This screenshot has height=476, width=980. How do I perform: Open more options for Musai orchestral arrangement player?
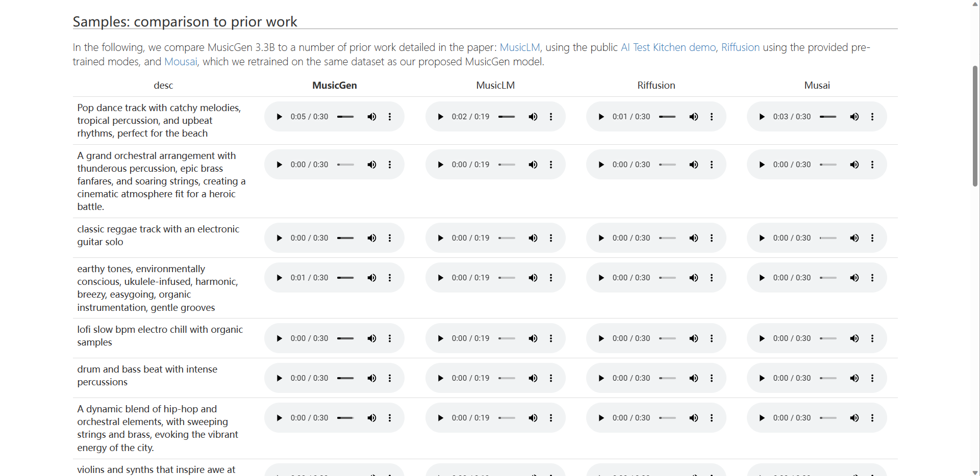point(872,165)
